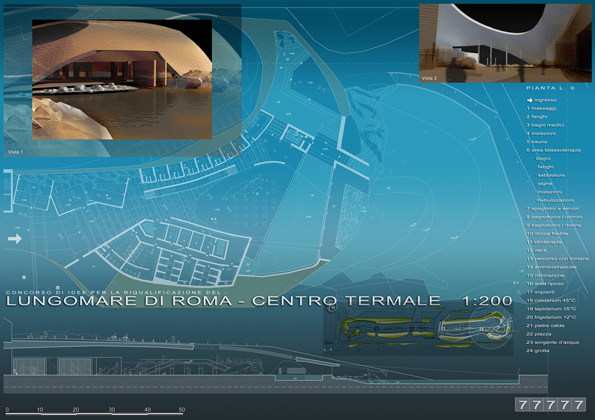The width and height of the screenshot is (595, 420).
Task: Click the small arrow beside 'ingresso' legend
Action: pyautogui.click(x=530, y=101)
